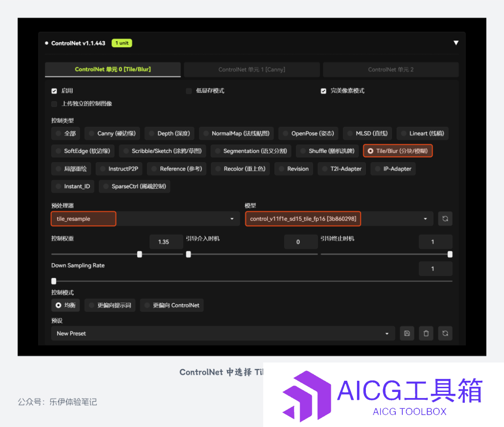Select 均衡 control mode
Viewport: 504px width, 427px height.
tap(66, 305)
